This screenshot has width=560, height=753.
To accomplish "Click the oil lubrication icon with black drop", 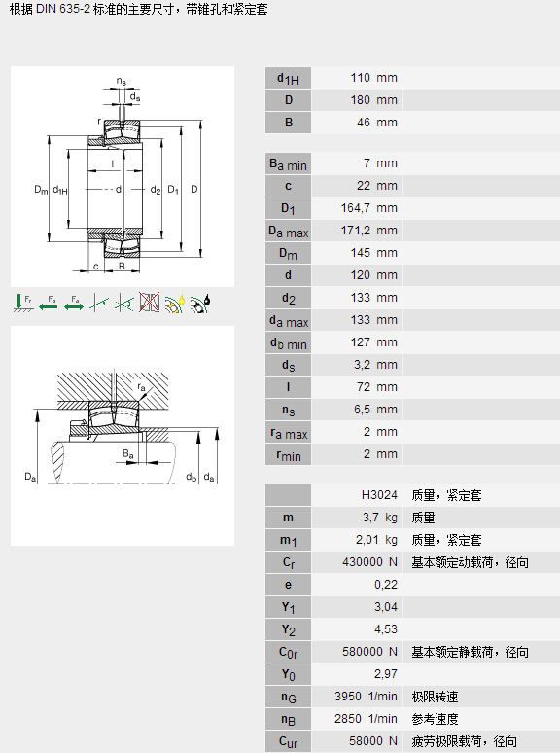I will pyautogui.click(x=200, y=303).
